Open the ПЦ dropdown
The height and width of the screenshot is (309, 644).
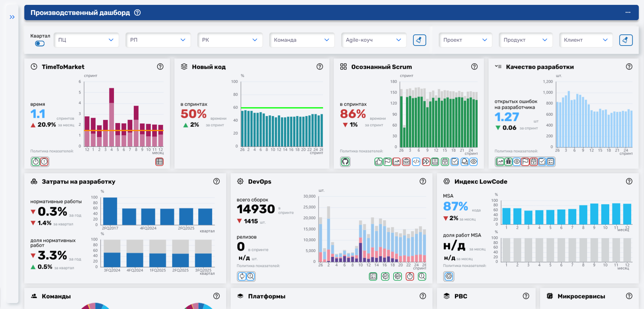click(86, 40)
